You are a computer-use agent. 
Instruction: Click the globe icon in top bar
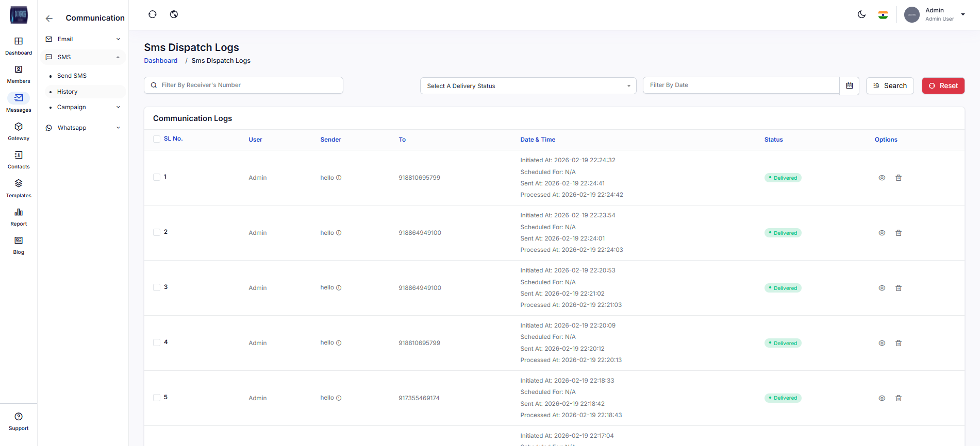[174, 14]
